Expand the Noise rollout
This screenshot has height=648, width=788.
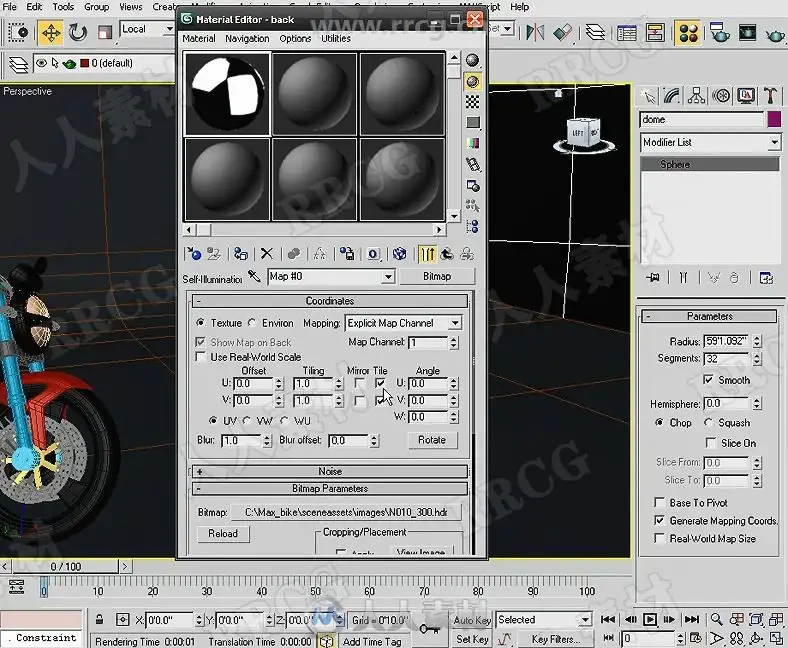click(329, 471)
